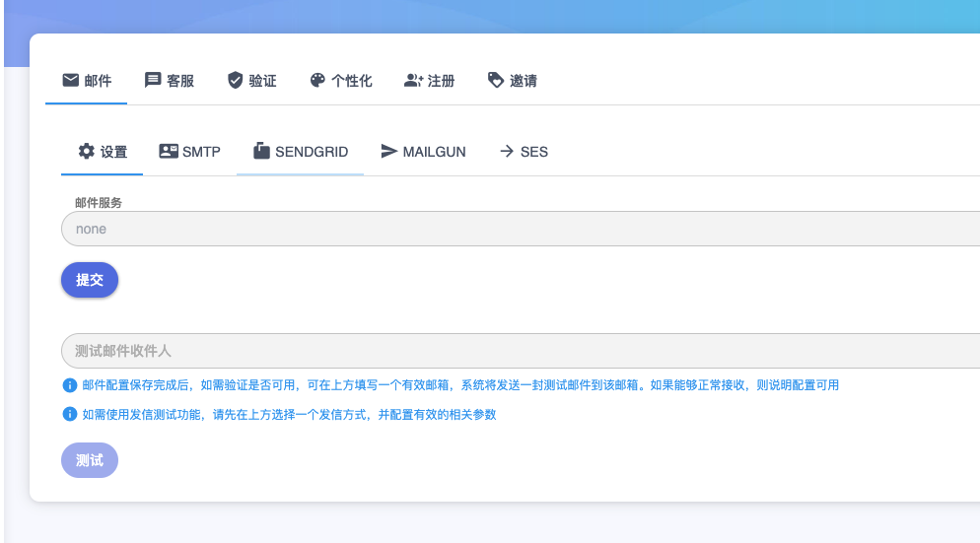The height and width of the screenshot is (543, 980).
Task: Select the 邮件 tab label
Action: (x=99, y=81)
